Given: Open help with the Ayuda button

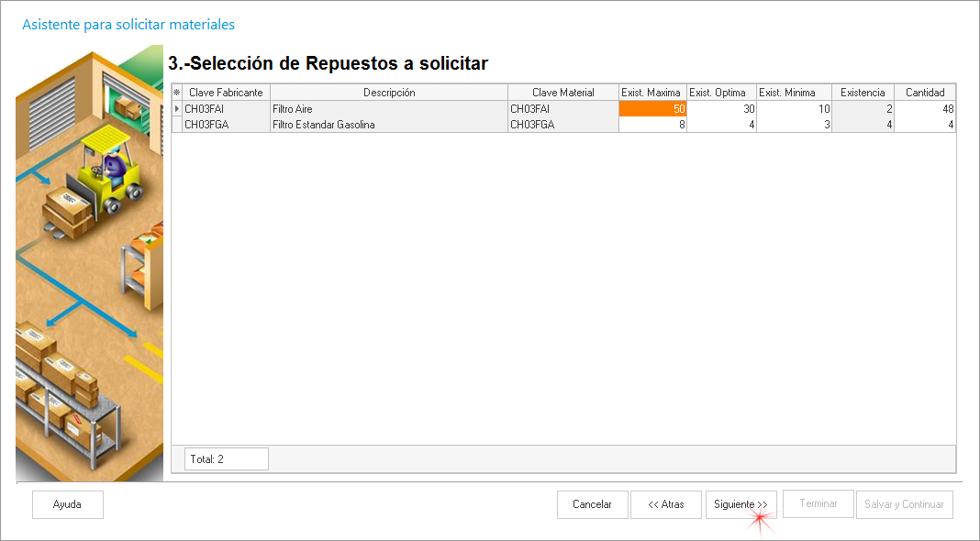Looking at the screenshot, I should click(67, 504).
